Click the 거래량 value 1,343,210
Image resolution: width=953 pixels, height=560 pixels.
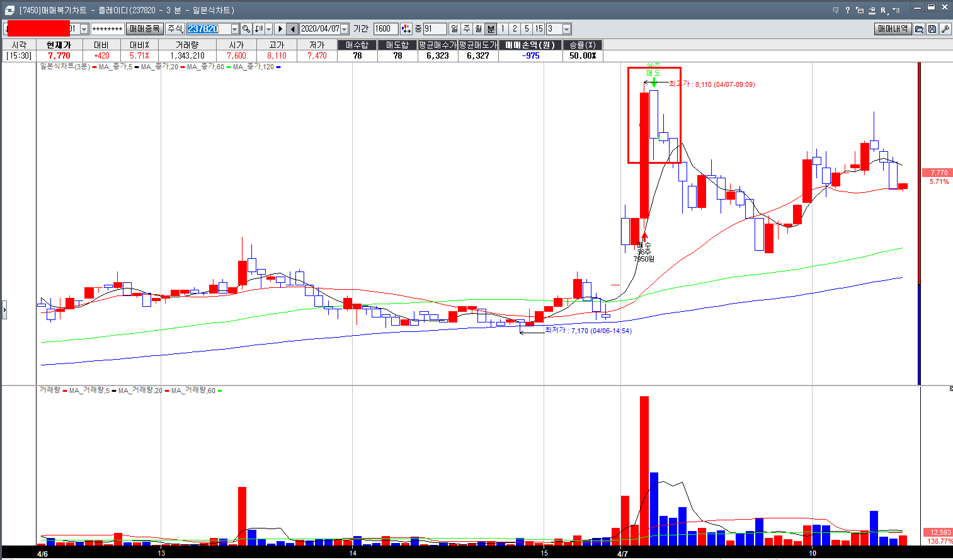tap(187, 55)
